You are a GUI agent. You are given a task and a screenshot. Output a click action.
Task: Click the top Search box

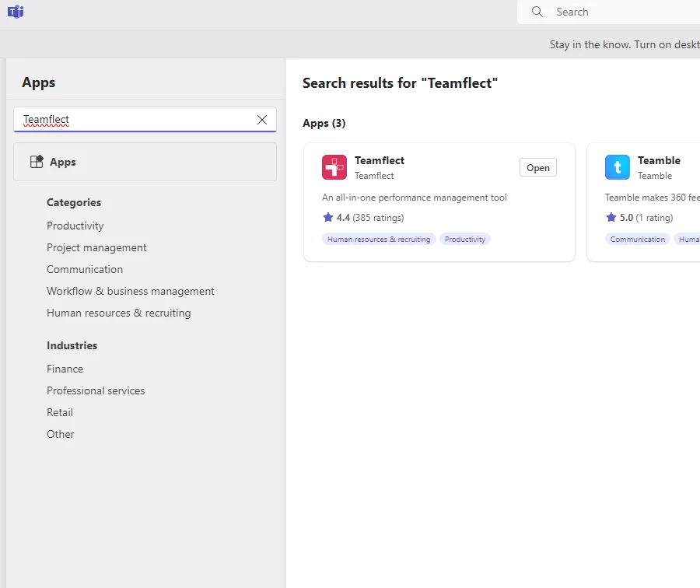[608, 12]
